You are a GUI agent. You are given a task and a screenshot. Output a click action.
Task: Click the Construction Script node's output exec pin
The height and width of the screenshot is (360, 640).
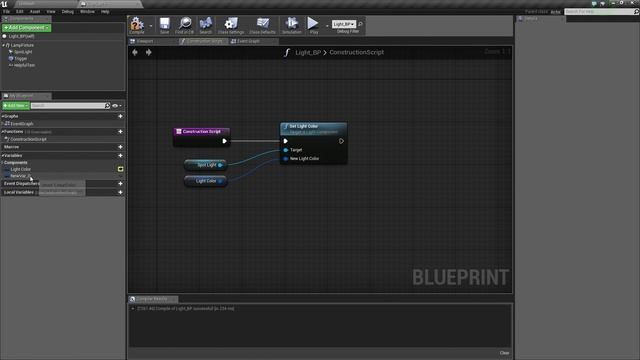pos(224,141)
